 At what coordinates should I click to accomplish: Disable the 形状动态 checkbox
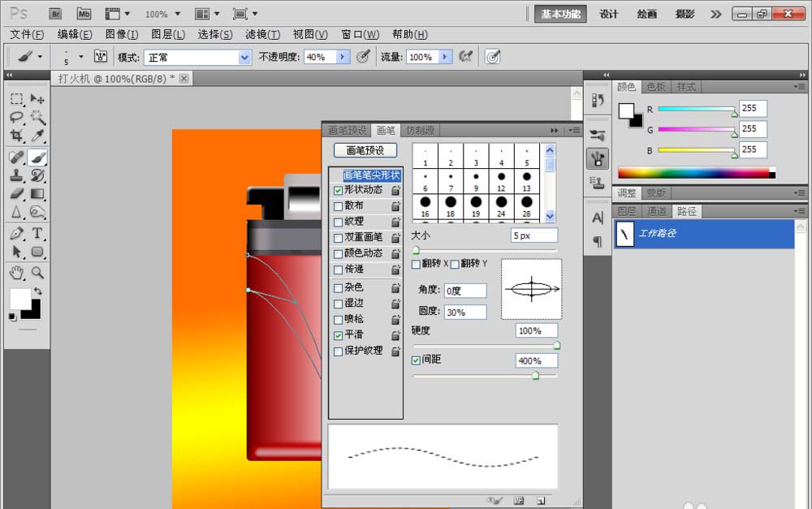pos(338,191)
